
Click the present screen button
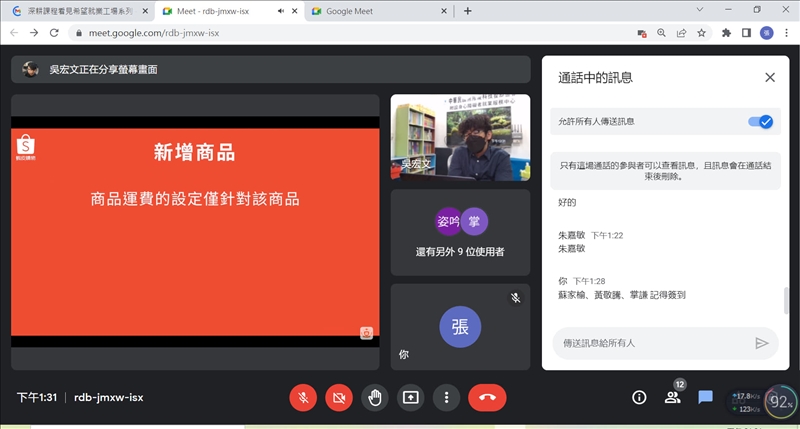[x=410, y=397]
